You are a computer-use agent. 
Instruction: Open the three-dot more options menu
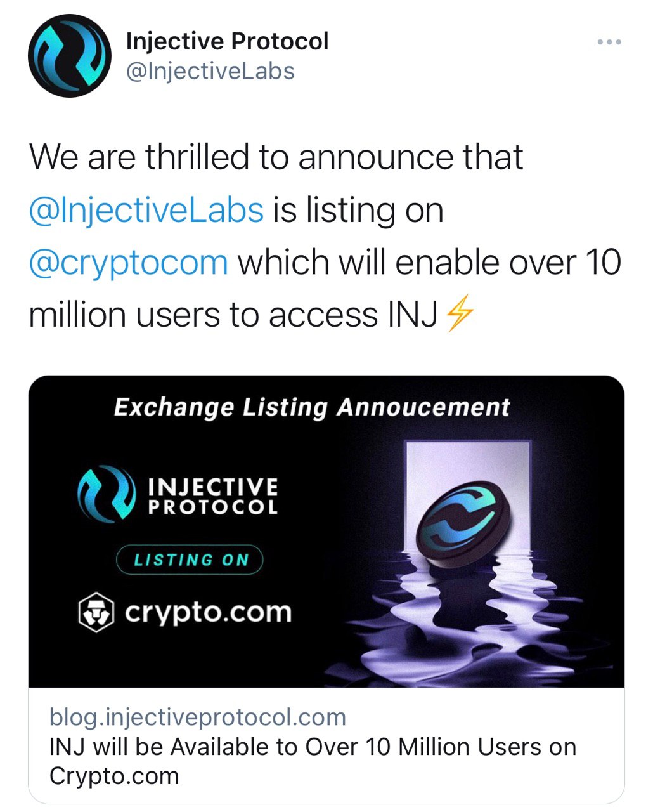coord(609,43)
